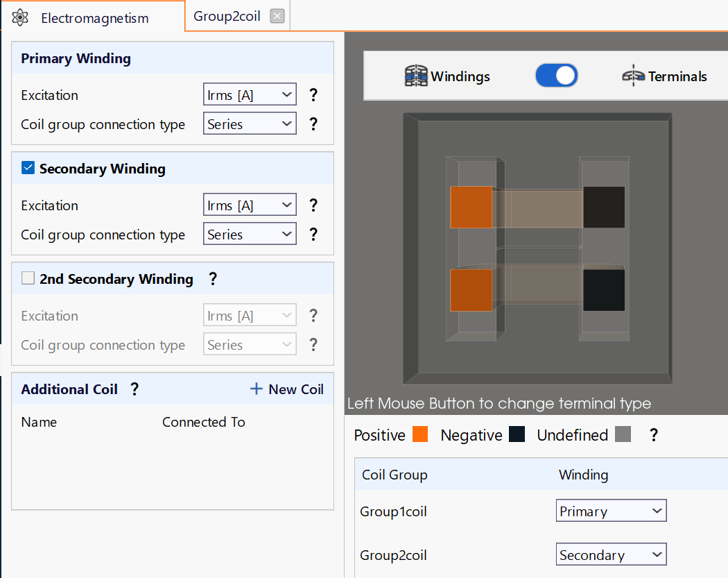Close the Group2coil tab
This screenshot has height=578, width=728.
pos(277,16)
